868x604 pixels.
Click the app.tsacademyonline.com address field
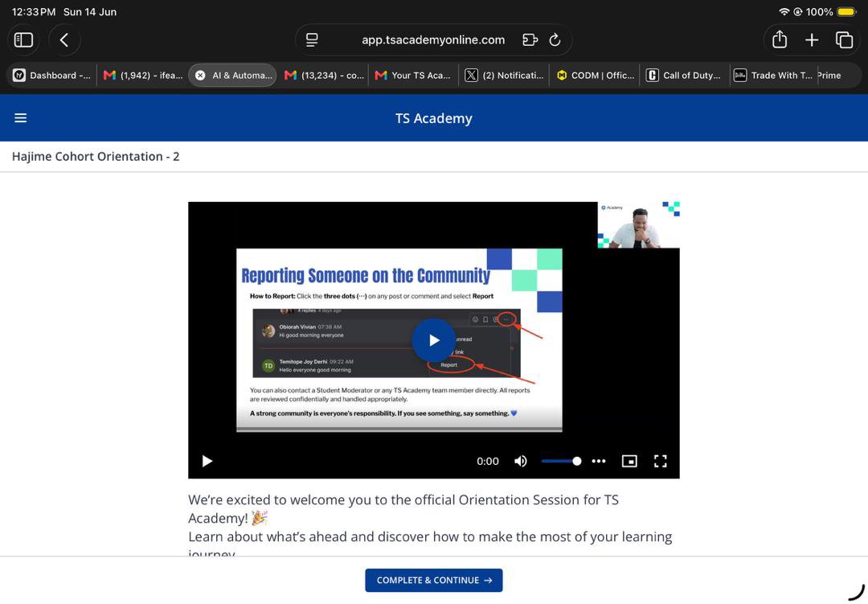coord(433,40)
